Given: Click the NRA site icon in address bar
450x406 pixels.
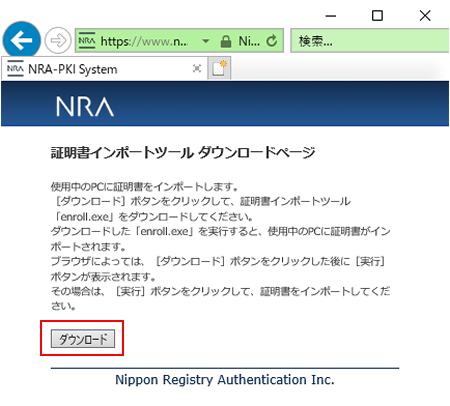Looking at the screenshot, I should click(87, 41).
